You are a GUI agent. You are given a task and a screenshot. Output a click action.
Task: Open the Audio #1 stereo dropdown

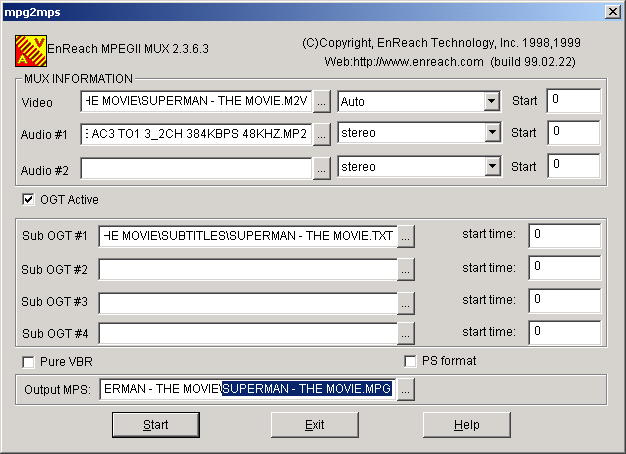tap(491, 134)
